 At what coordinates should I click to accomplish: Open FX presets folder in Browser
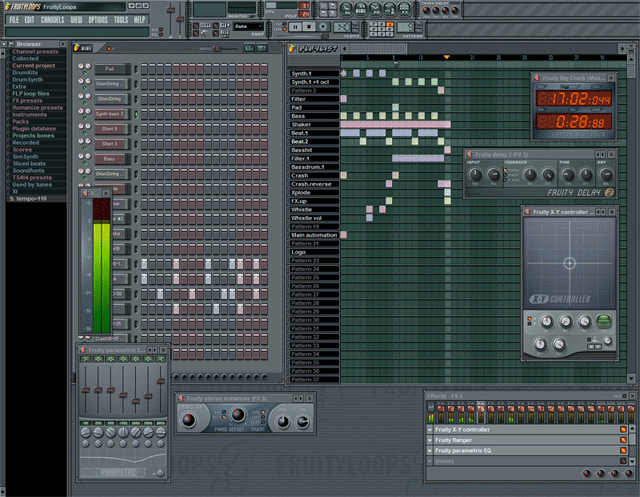pyautogui.click(x=27, y=100)
